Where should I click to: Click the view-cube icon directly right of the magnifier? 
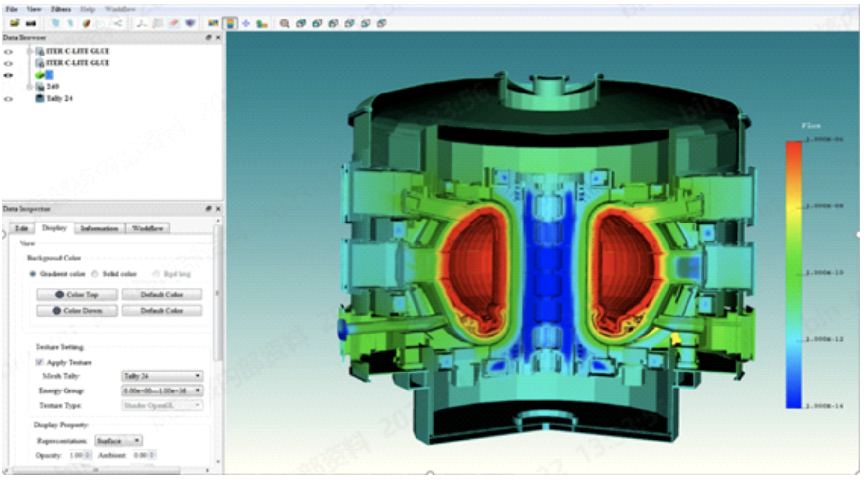click(301, 23)
